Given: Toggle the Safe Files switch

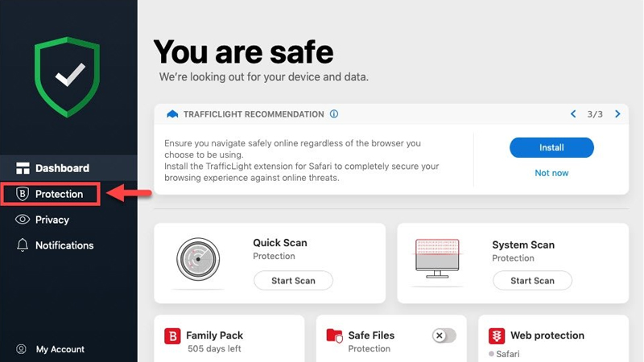Looking at the screenshot, I should (x=444, y=335).
